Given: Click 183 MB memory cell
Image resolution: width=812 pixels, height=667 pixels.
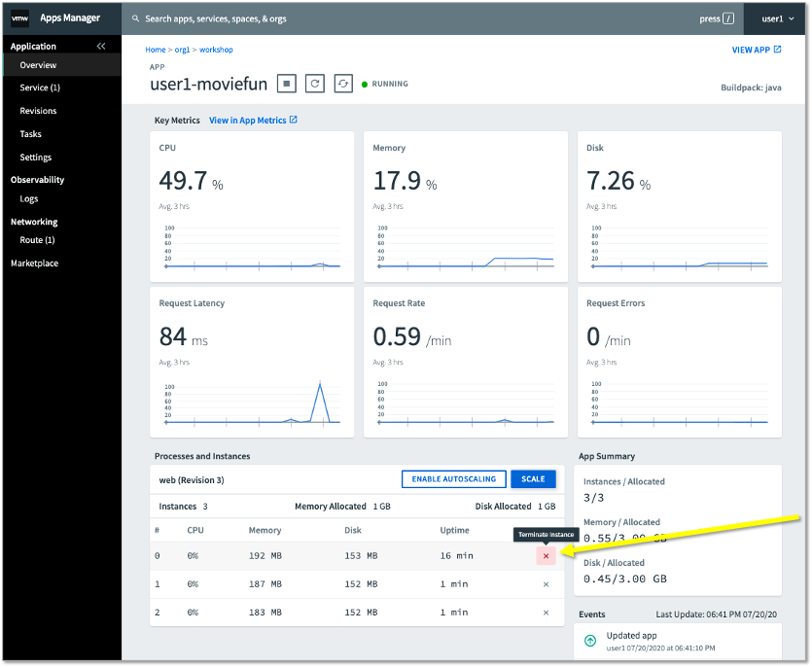Looking at the screenshot, I should 265,613.
